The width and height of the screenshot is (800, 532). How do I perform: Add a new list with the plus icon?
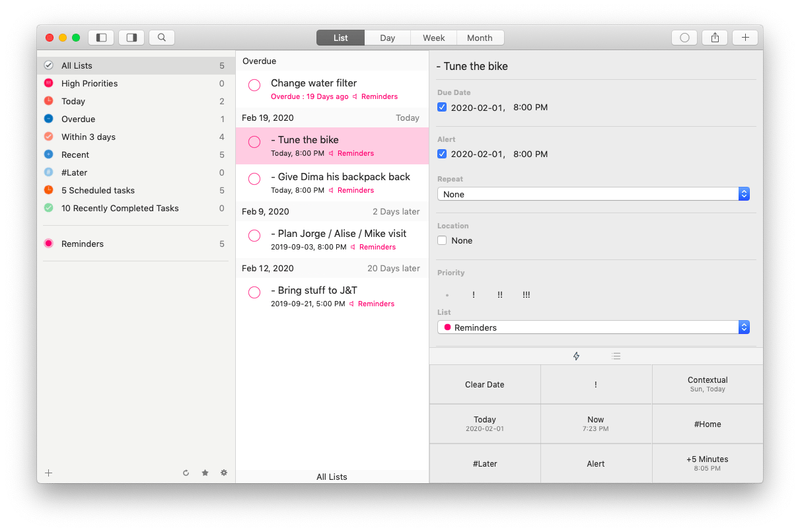click(48, 473)
